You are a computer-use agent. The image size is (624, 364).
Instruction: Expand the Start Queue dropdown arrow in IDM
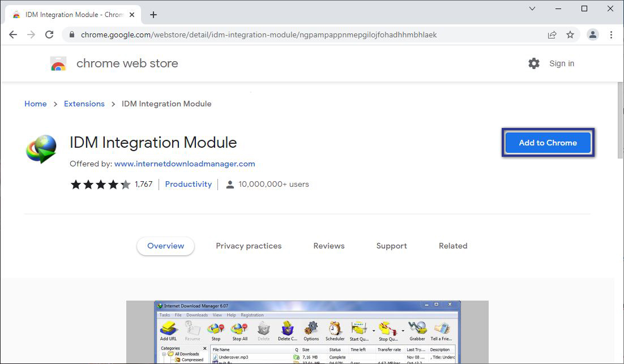373,330
